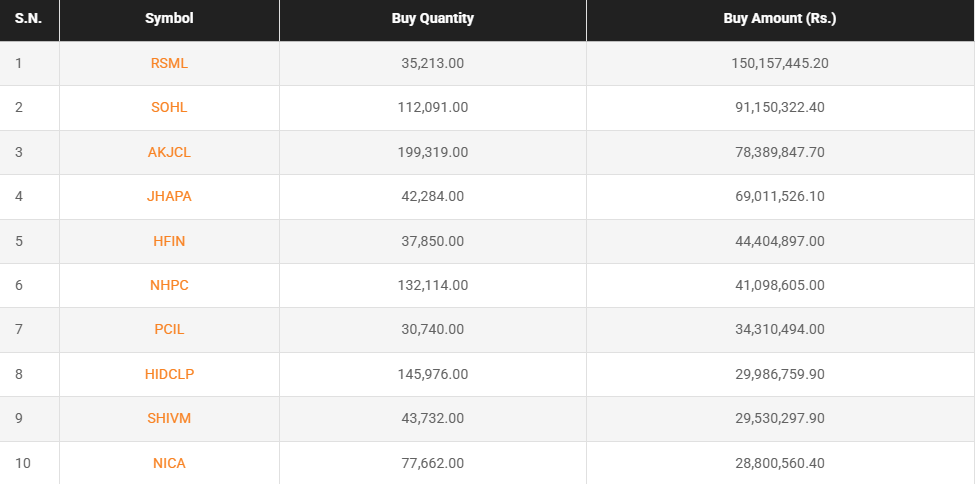Open the NHPC symbol link

tap(169, 285)
